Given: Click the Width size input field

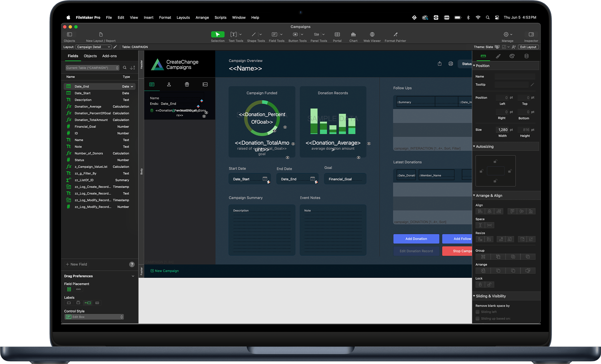Looking at the screenshot, I should 502,130.
